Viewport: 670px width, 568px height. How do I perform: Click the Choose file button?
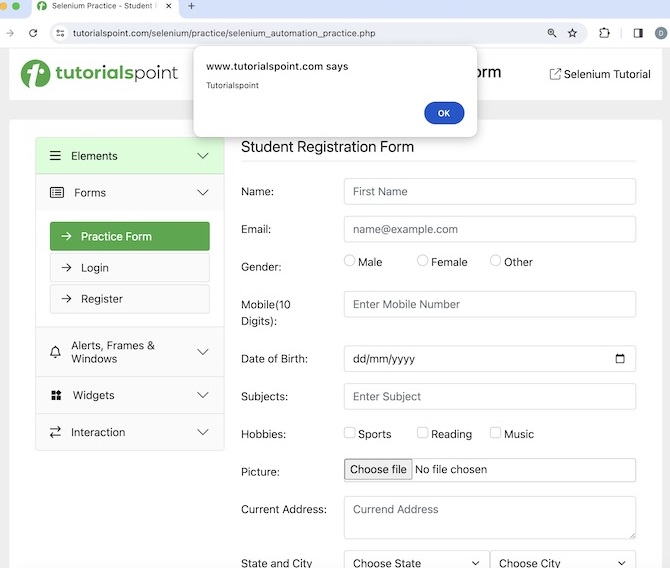pyautogui.click(x=378, y=470)
